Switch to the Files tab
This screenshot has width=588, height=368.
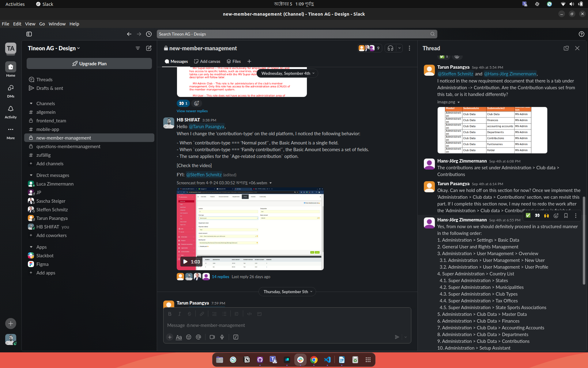[x=233, y=61]
